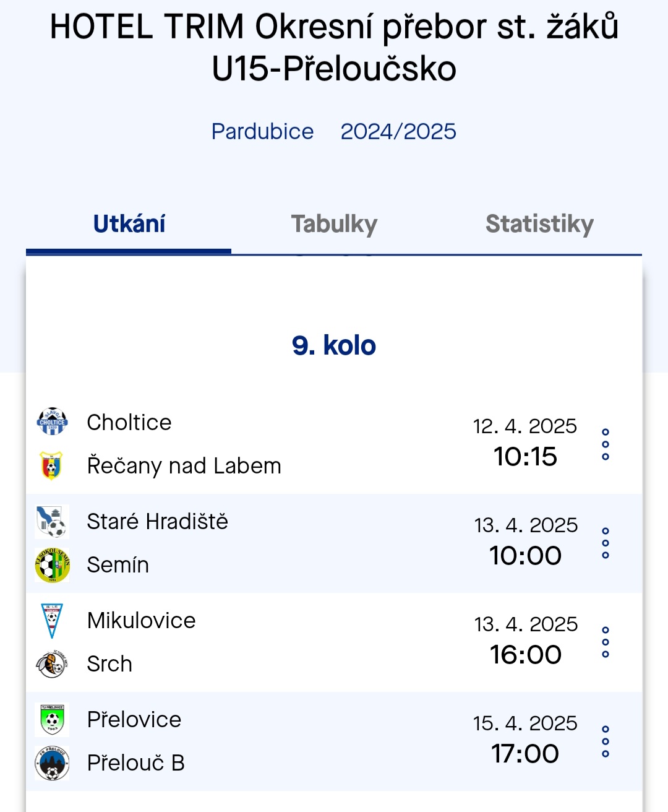Open the Pardubice district link
668x812 pixels.
(262, 131)
